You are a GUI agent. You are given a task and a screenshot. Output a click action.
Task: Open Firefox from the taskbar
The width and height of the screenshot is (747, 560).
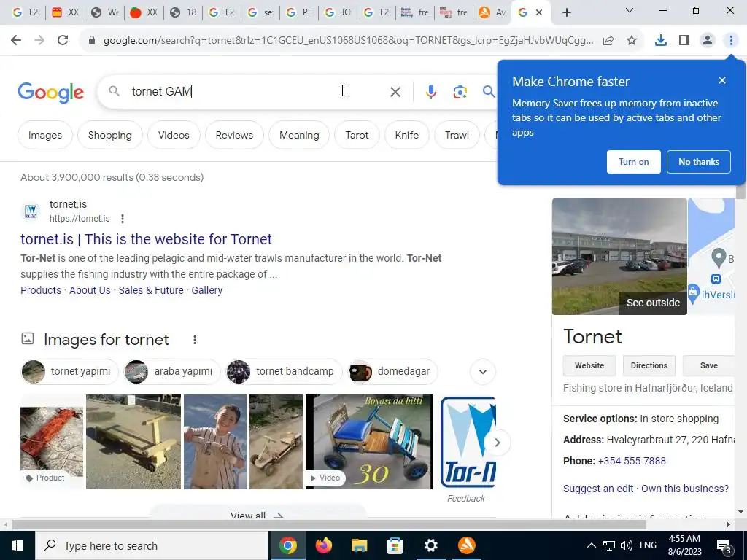click(323, 545)
